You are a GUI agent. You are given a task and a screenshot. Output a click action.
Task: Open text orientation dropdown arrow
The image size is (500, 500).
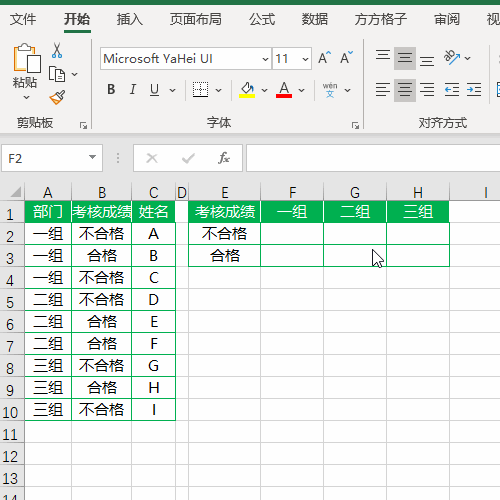pos(467,58)
